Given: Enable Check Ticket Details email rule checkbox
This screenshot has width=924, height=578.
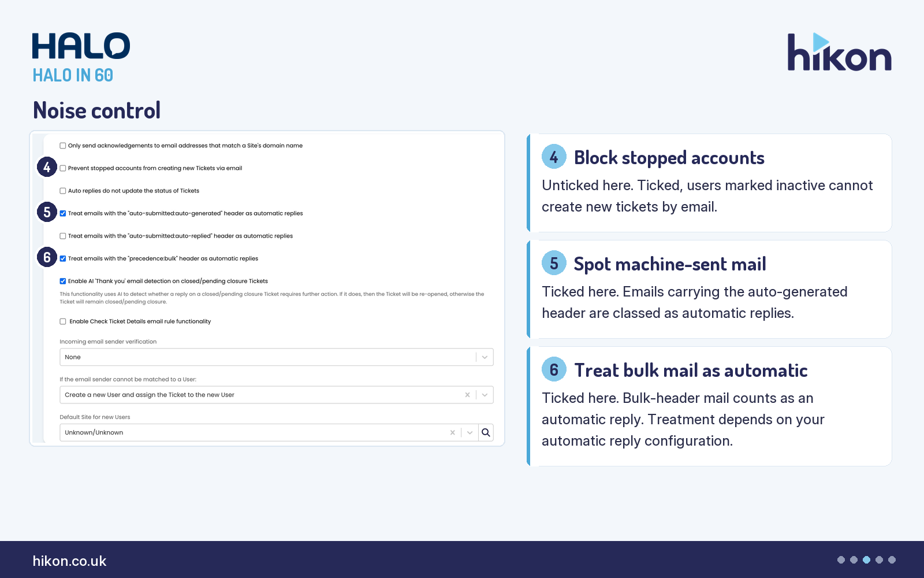Looking at the screenshot, I should click(63, 321).
